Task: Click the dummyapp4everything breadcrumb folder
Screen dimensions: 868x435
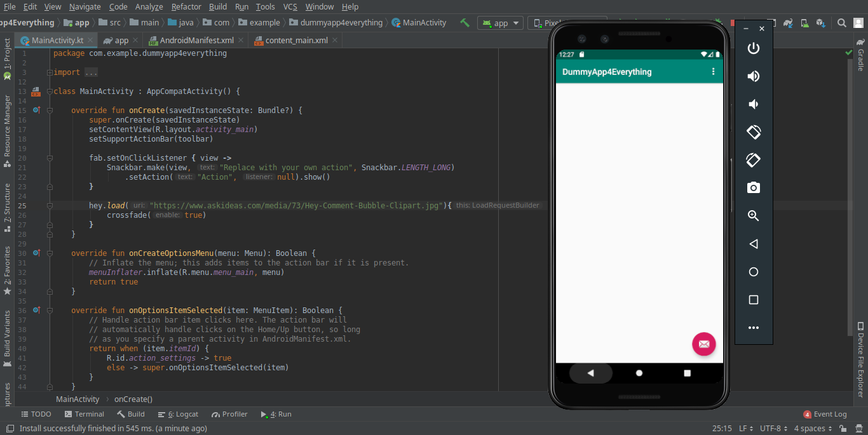Action: (336, 23)
